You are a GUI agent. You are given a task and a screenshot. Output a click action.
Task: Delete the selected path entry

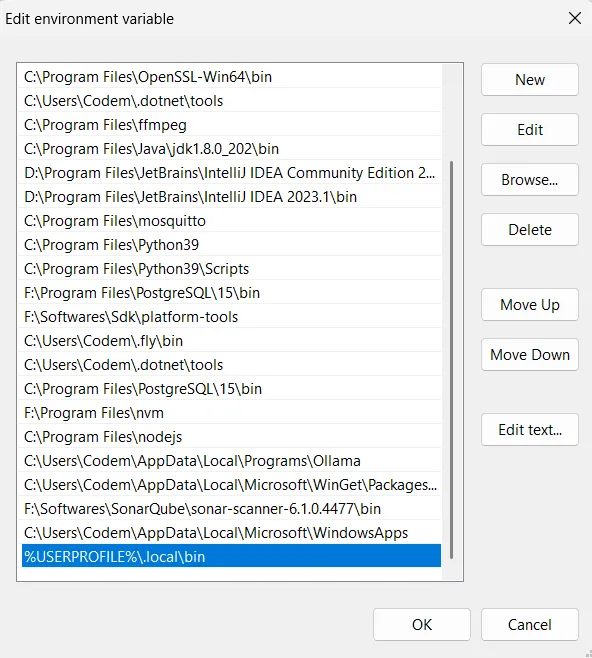[529, 230]
